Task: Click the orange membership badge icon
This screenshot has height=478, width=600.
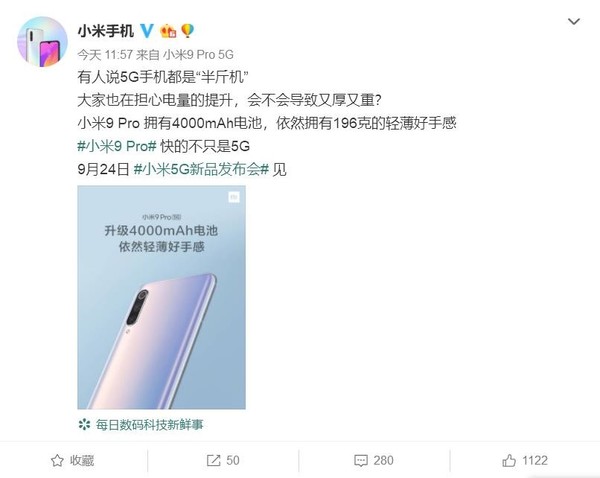Action: click(168, 31)
